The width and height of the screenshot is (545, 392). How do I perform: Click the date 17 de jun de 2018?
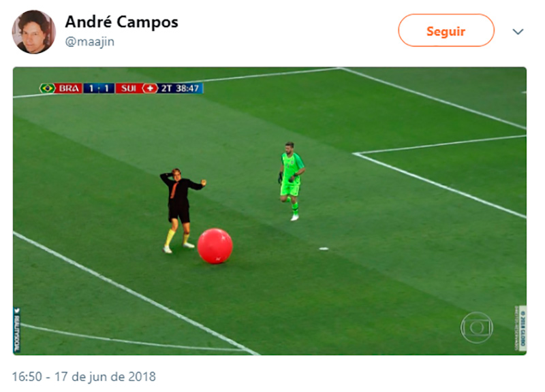106,377
